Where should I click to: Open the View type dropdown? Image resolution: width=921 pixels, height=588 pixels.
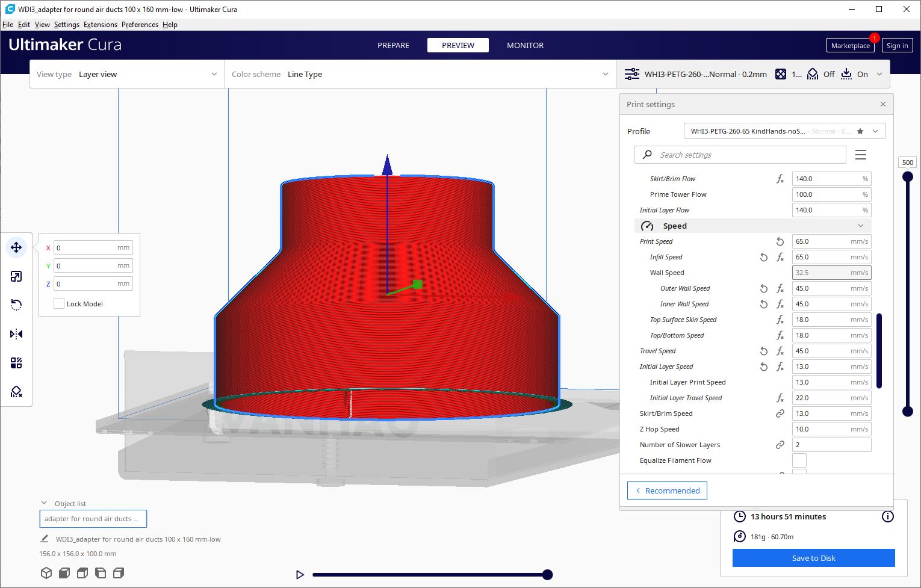(x=147, y=74)
